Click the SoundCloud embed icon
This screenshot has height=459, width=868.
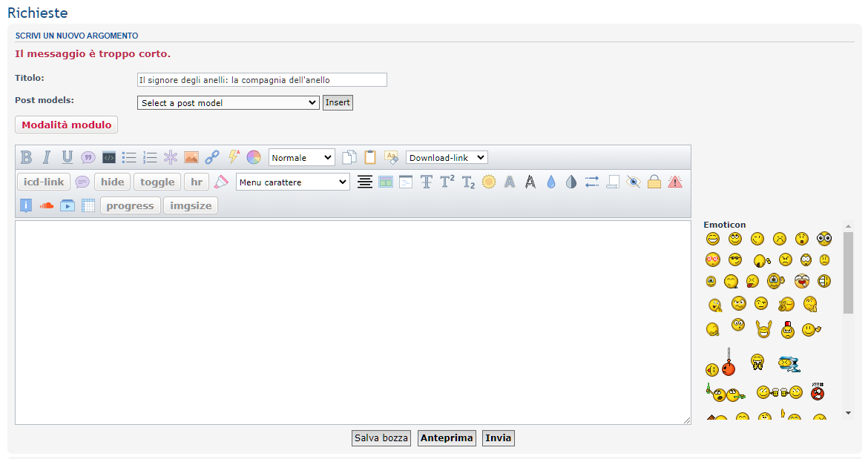point(47,205)
